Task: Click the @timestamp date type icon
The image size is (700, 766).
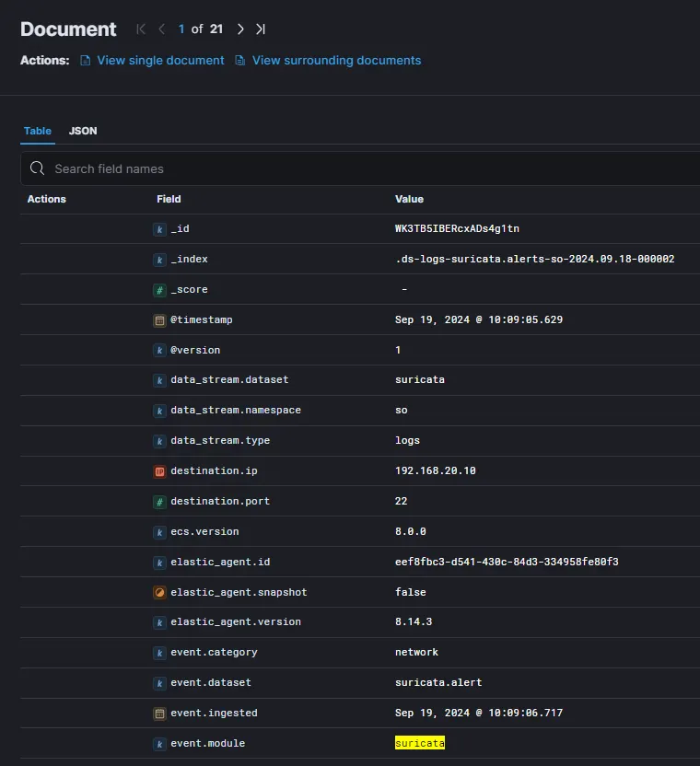Action: click(159, 320)
